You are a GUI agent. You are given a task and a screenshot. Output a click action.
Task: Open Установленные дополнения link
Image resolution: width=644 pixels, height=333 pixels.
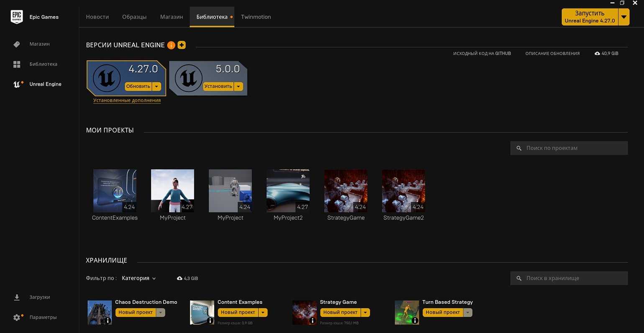[127, 100]
